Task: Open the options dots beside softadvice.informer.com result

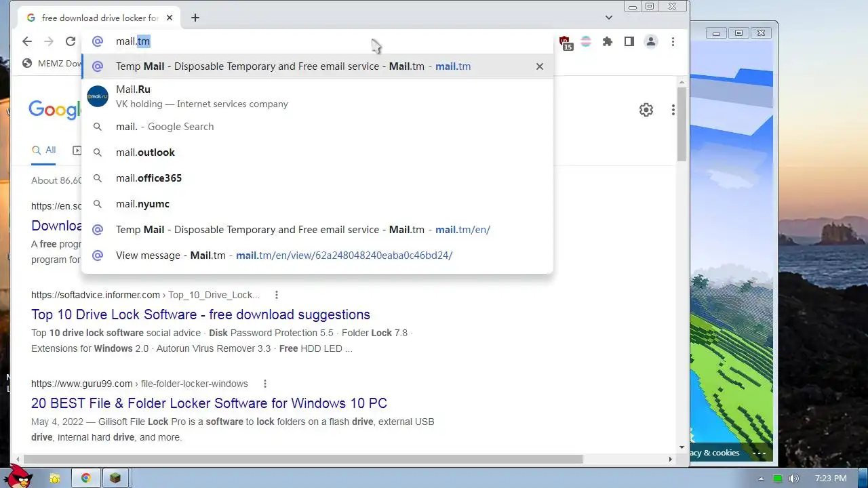Action: (x=276, y=295)
